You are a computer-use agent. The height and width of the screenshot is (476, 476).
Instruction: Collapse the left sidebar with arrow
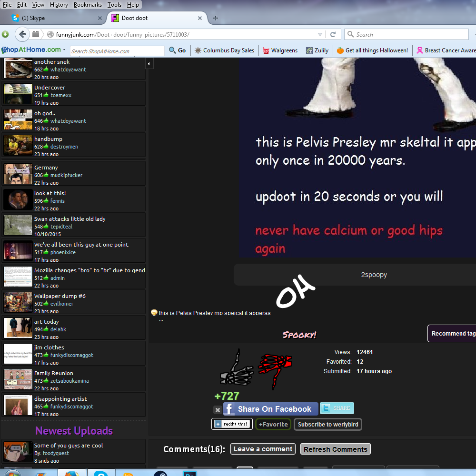(x=149, y=64)
